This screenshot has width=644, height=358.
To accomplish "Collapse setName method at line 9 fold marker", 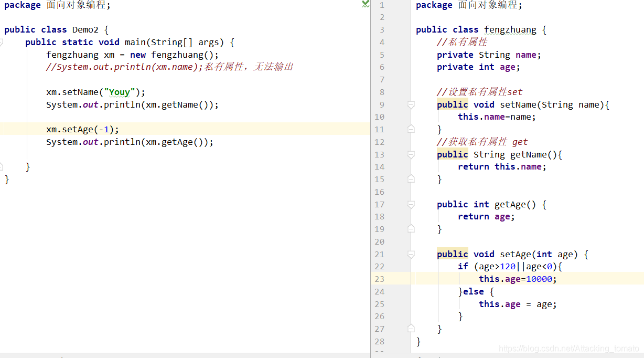I will tap(411, 105).
